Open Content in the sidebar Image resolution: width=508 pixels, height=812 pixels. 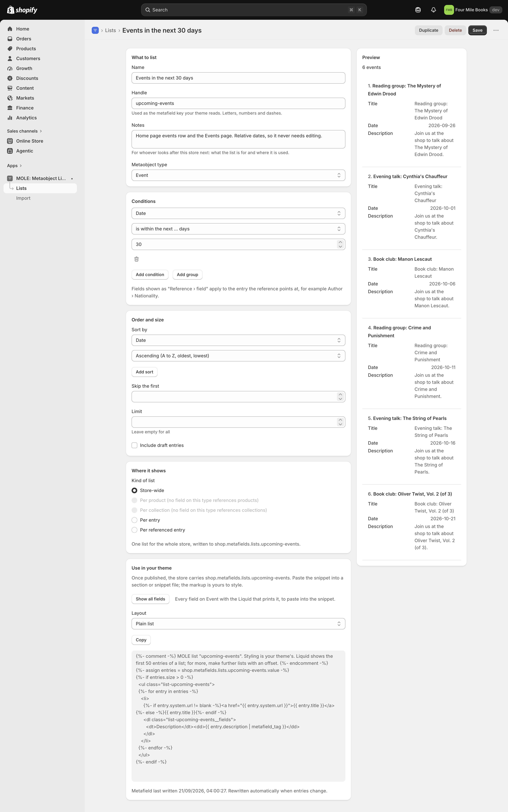coord(25,88)
